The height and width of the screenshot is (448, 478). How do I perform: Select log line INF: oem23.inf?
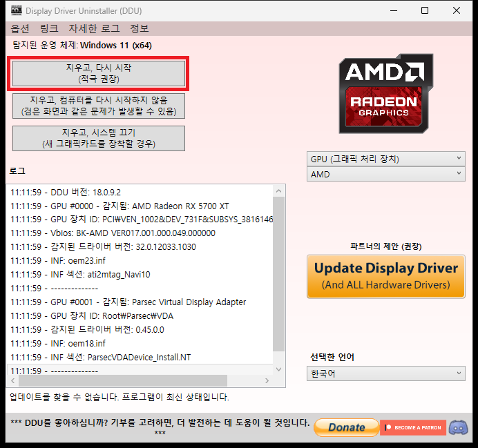[140, 261]
